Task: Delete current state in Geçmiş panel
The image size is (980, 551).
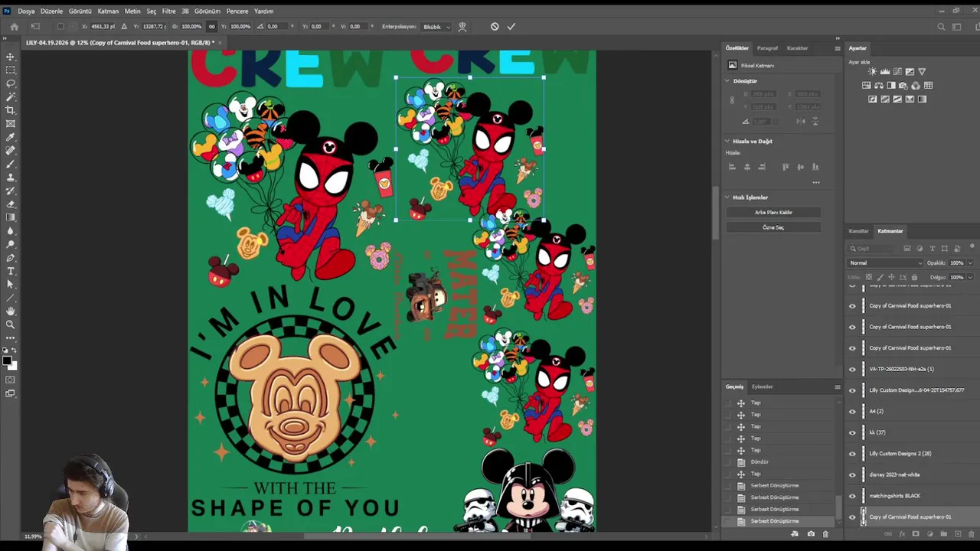Action: pos(825,533)
